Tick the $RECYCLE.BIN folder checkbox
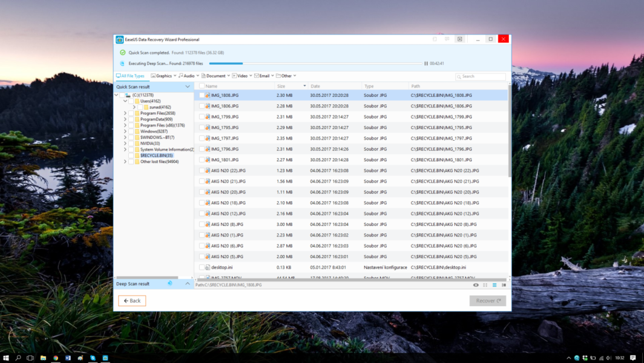 coord(131,156)
